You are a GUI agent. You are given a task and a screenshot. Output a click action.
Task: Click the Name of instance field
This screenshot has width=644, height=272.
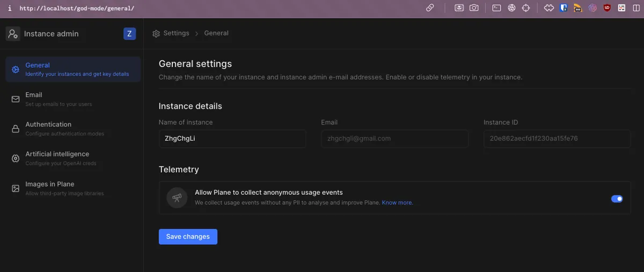coord(232,138)
